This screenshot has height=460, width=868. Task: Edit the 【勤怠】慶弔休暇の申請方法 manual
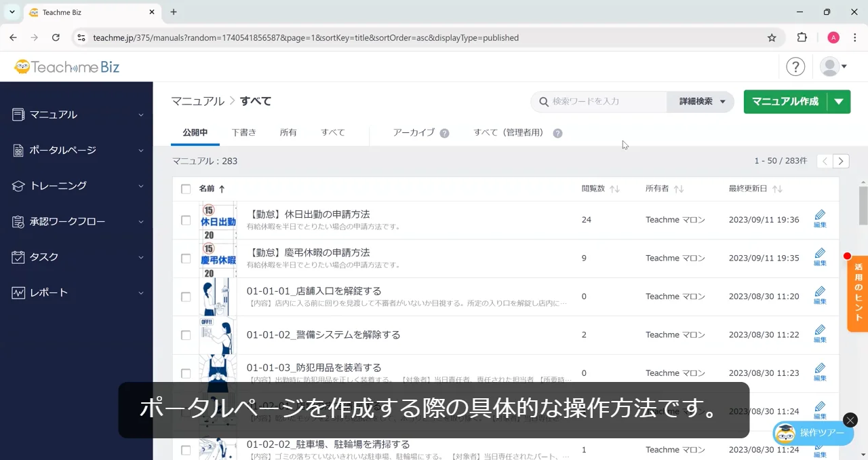[820, 258]
